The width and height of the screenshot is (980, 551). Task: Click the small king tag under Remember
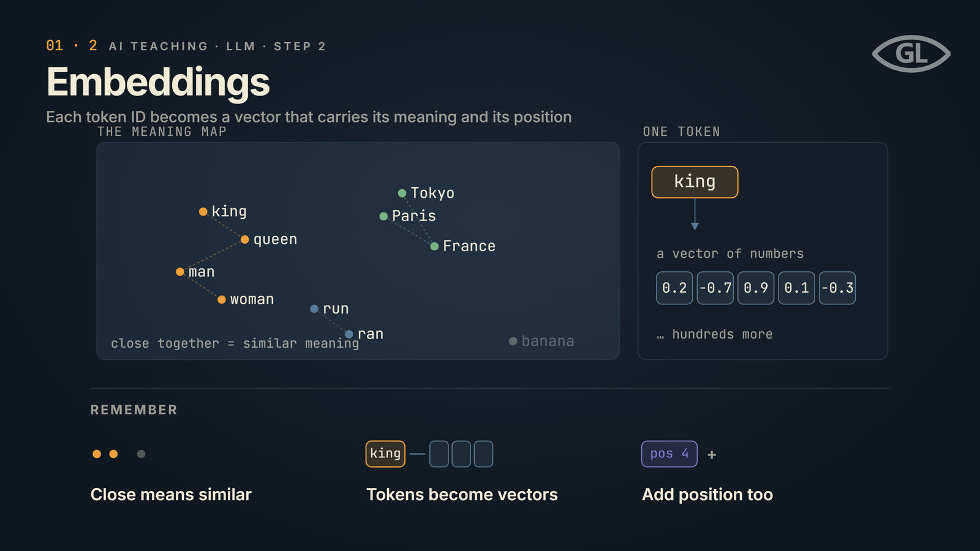[x=385, y=454]
